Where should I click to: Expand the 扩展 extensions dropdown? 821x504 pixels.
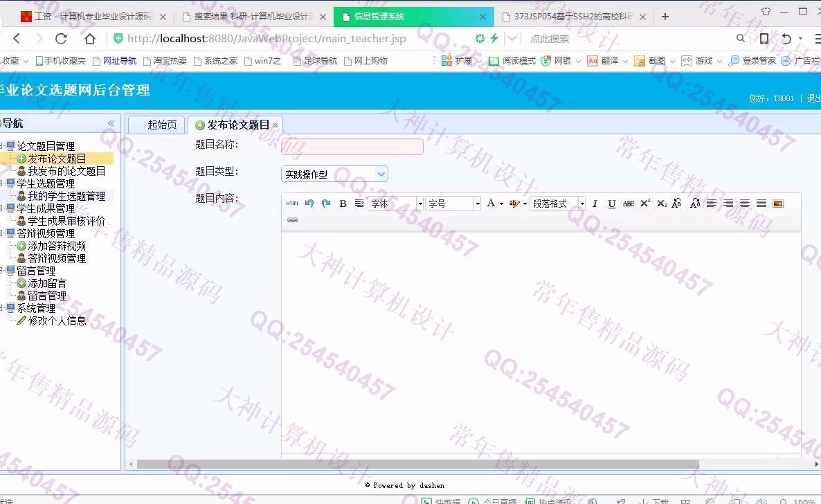coord(478,62)
